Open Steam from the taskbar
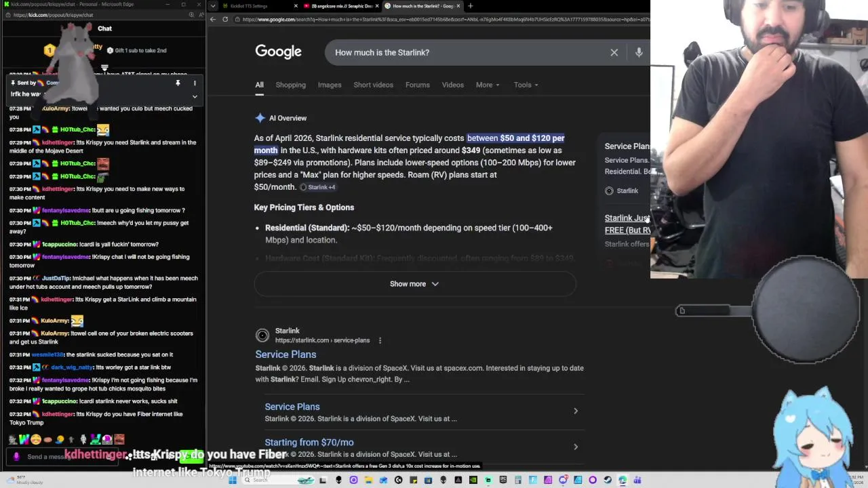 pos(608,480)
